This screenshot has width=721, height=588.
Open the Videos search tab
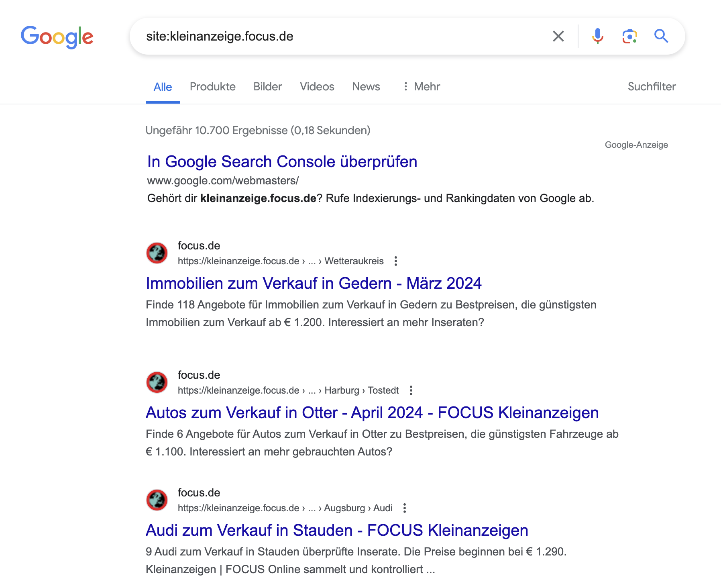pos(317,86)
